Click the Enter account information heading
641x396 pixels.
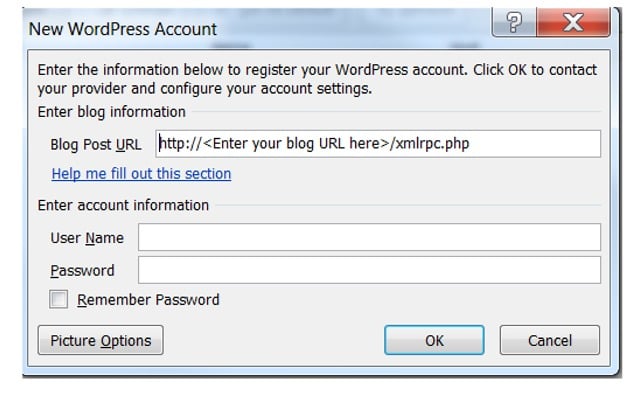123,205
